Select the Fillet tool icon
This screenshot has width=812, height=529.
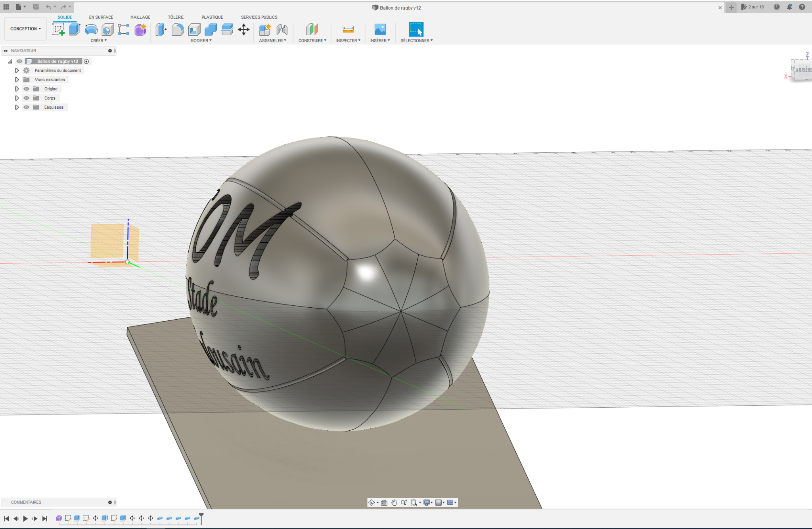tap(178, 29)
